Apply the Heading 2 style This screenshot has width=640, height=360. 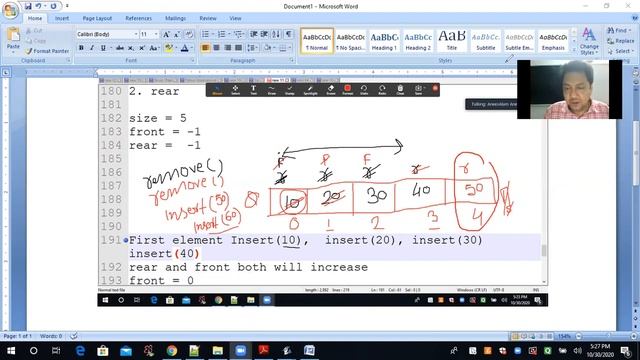coord(418,41)
